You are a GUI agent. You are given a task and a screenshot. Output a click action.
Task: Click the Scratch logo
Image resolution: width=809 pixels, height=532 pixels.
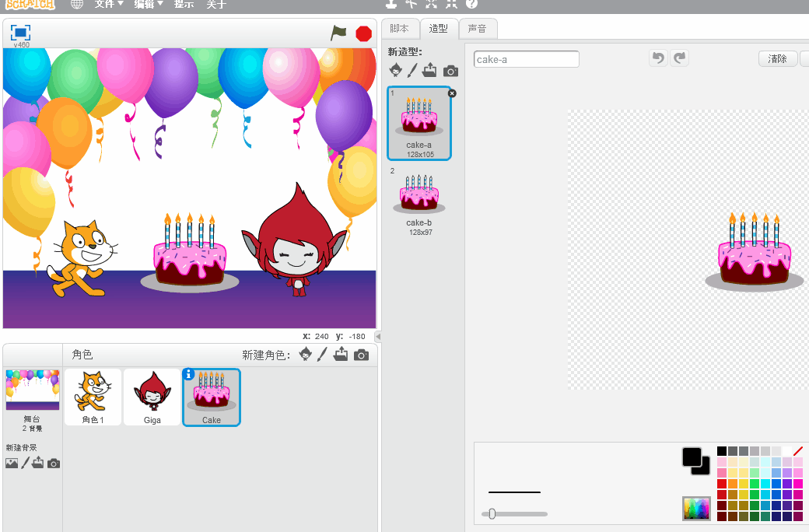coord(30,4)
